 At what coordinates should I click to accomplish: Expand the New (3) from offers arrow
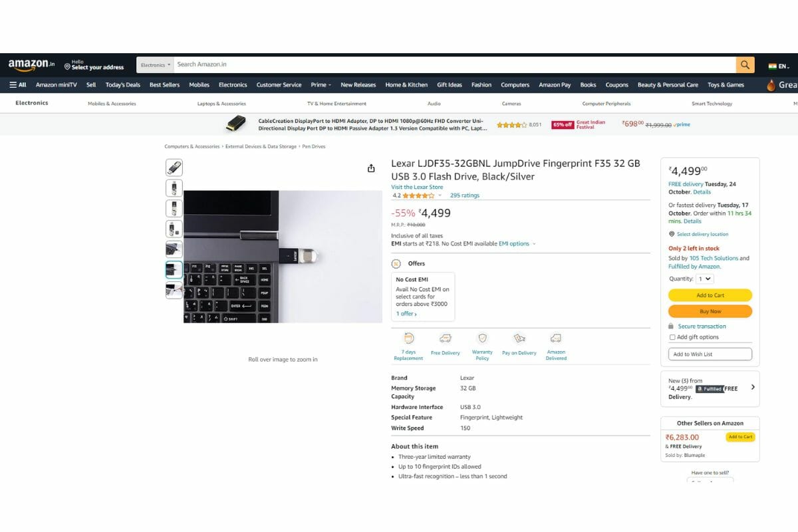point(753,387)
